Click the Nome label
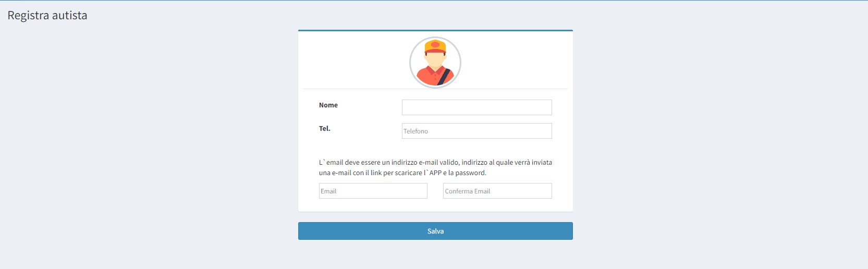Viewport: 868px width, 269px height. pos(328,105)
